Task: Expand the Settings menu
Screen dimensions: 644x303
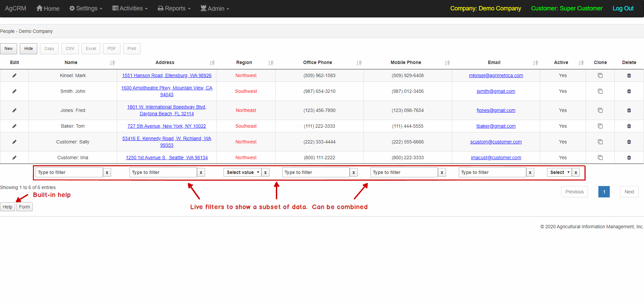Action: 86,8
